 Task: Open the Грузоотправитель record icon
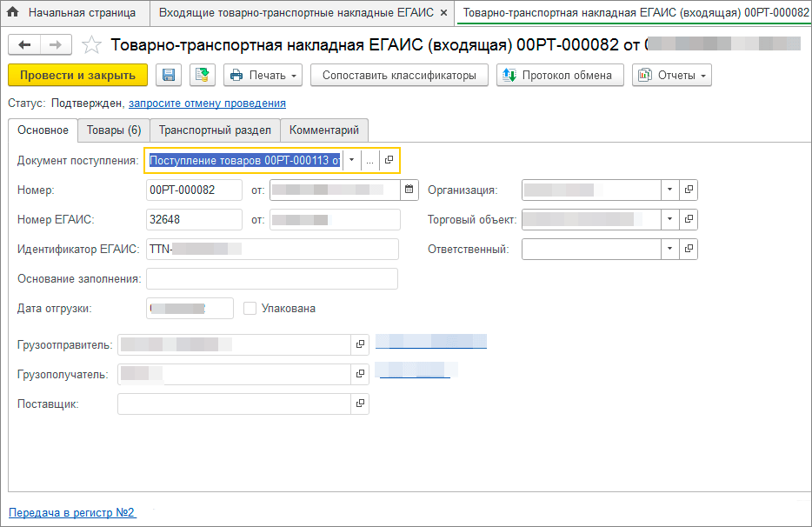pyautogui.click(x=360, y=344)
